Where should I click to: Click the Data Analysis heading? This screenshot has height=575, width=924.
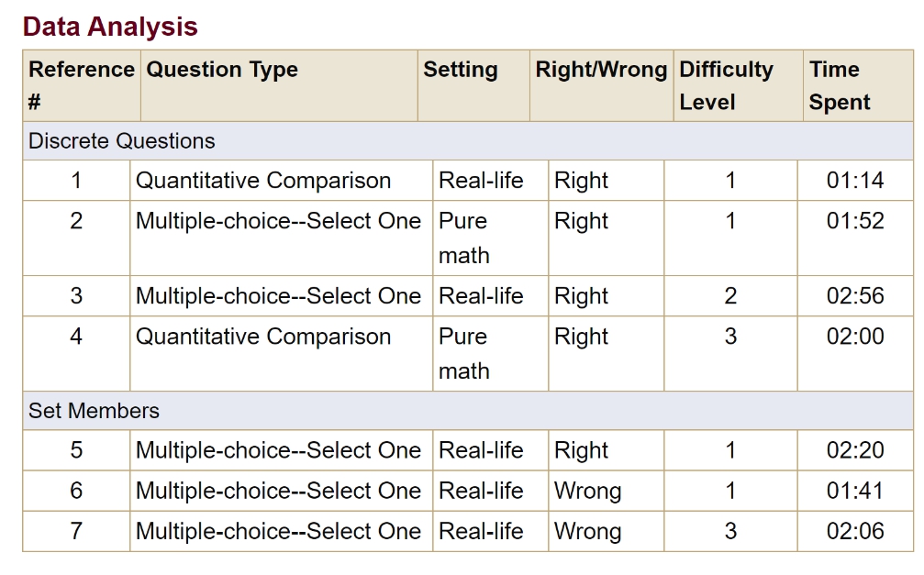coord(110,27)
